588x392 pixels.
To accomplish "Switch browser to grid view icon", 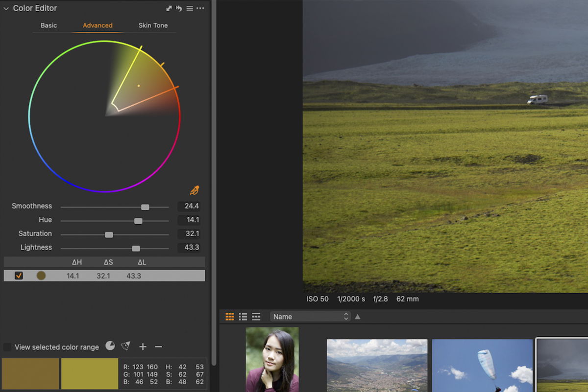I will pyautogui.click(x=229, y=317).
